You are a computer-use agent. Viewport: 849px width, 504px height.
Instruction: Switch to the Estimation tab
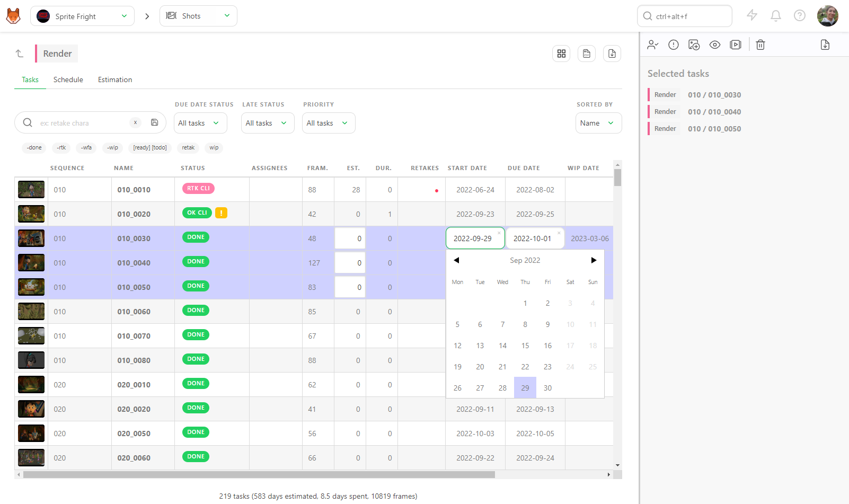[x=115, y=79]
